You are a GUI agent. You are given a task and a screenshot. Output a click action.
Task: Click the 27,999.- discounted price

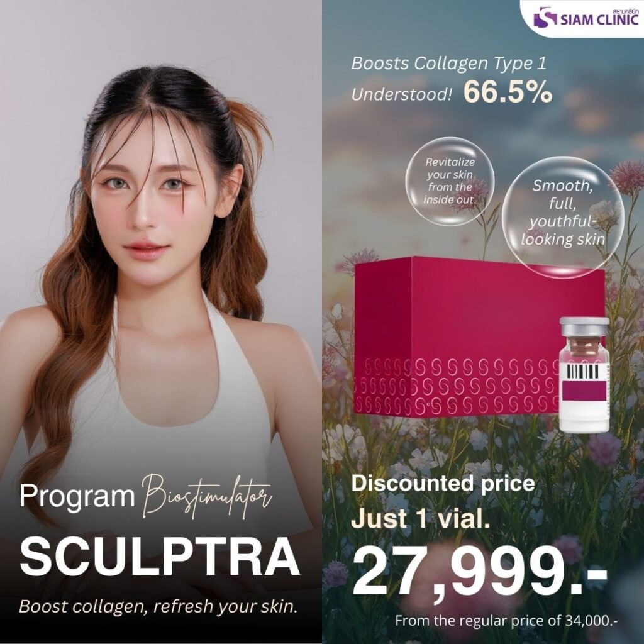pyautogui.click(x=479, y=572)
